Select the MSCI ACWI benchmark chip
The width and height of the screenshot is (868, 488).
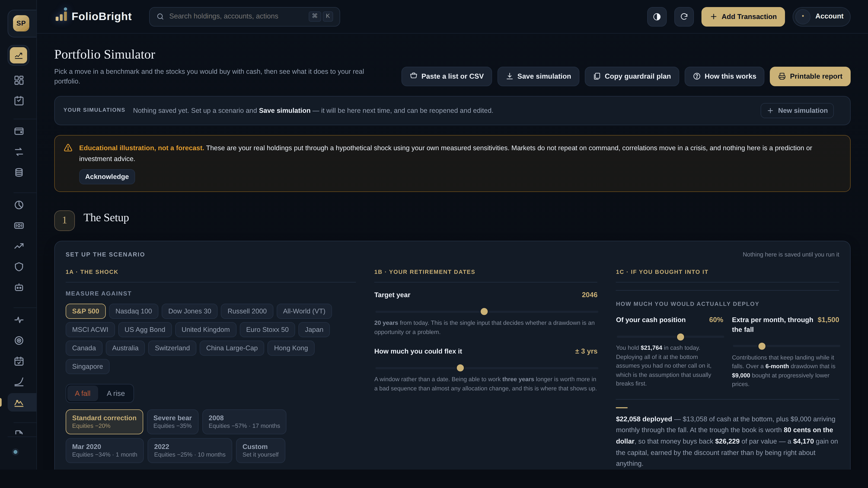[90, 330]
